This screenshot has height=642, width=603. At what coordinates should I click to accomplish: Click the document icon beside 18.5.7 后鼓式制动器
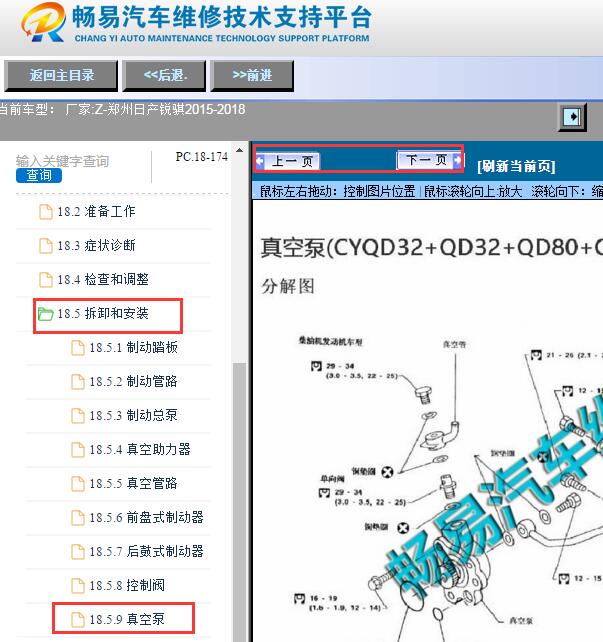[x=78, y=552]
